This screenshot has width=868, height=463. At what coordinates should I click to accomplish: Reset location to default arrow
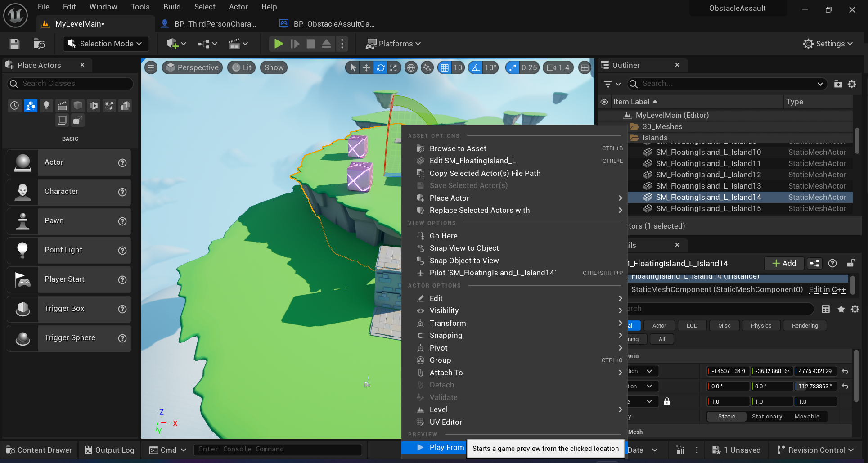click(x=845, y=371)
